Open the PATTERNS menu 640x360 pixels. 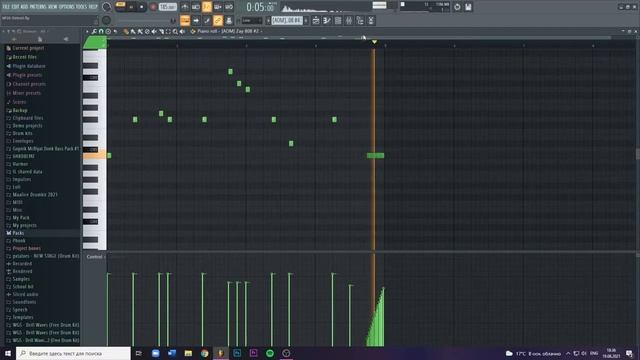(37, 7)
